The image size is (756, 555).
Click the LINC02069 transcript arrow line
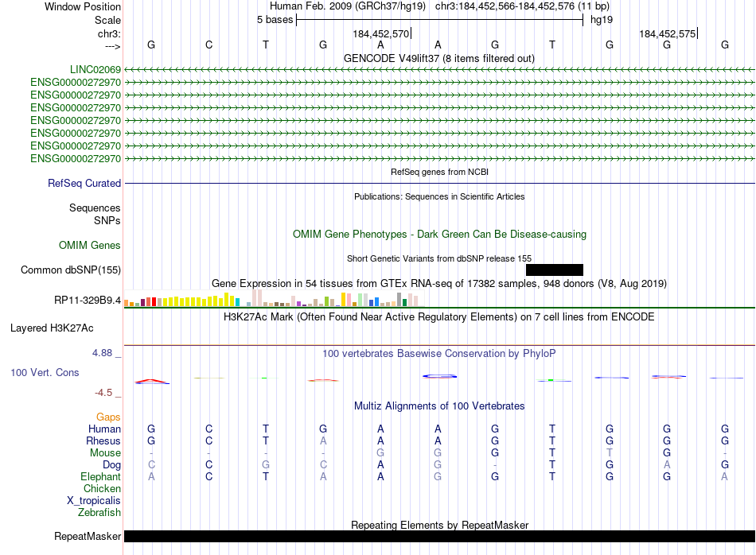coord(439,70)
